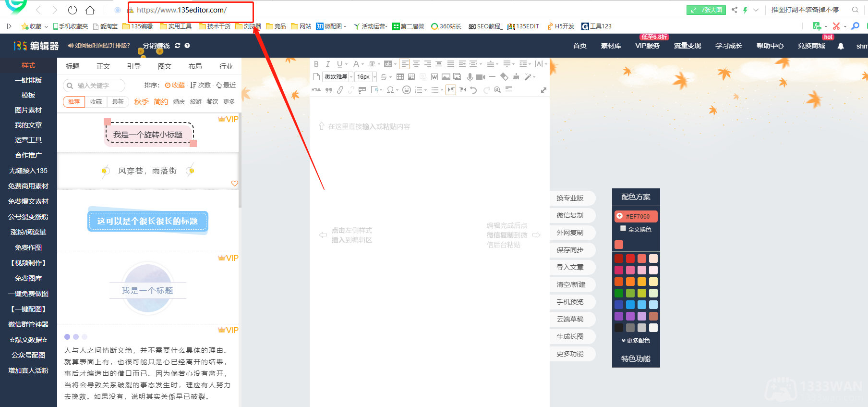This screenshot has height=407, width=868.
Task: Toggle left-to-right text direction
Action: [x=451, y=90]
